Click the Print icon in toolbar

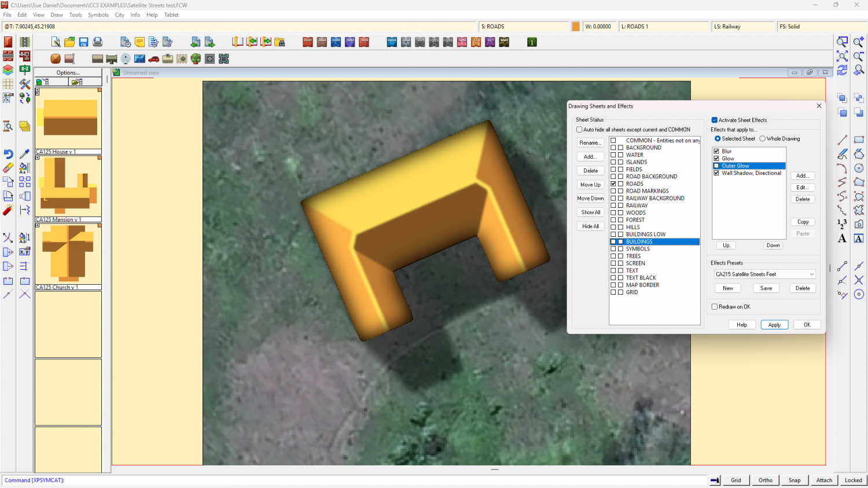coord(97,42)
